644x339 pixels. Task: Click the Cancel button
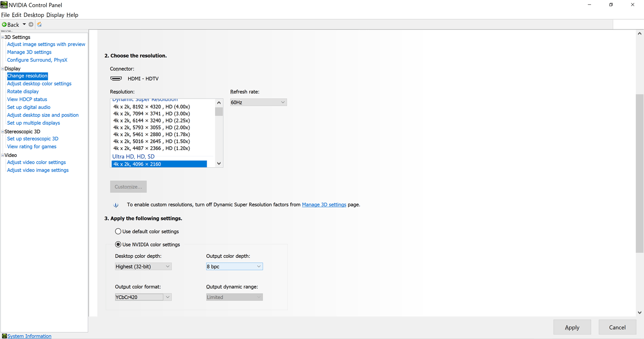click(617, 327)
